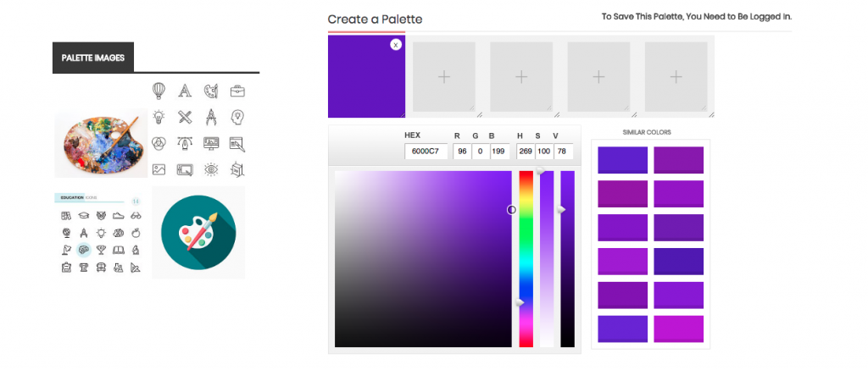Image resolution: width=868 pixels, height=370 pixels.
Task: Select the teal round paint palette icon
Action: coord(198,233)
